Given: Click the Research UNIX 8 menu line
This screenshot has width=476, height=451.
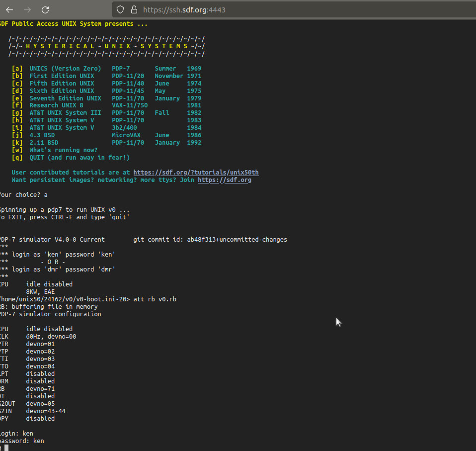Looking at the screenshot, I should click(56, 105).
